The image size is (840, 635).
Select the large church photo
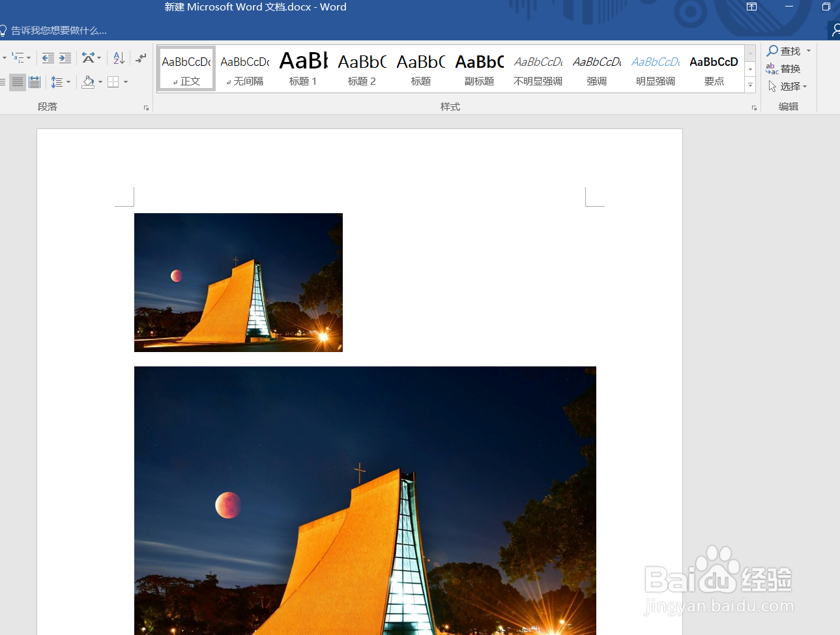(365, 501)
